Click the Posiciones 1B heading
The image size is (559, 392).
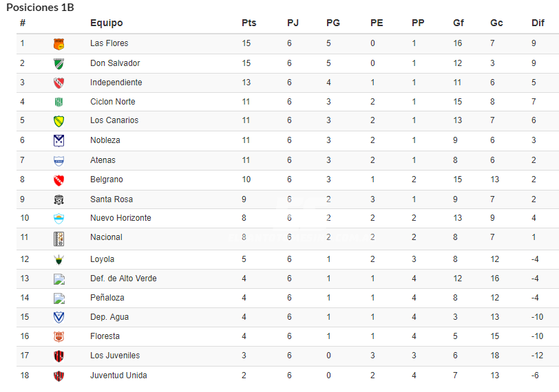point(41,7)
